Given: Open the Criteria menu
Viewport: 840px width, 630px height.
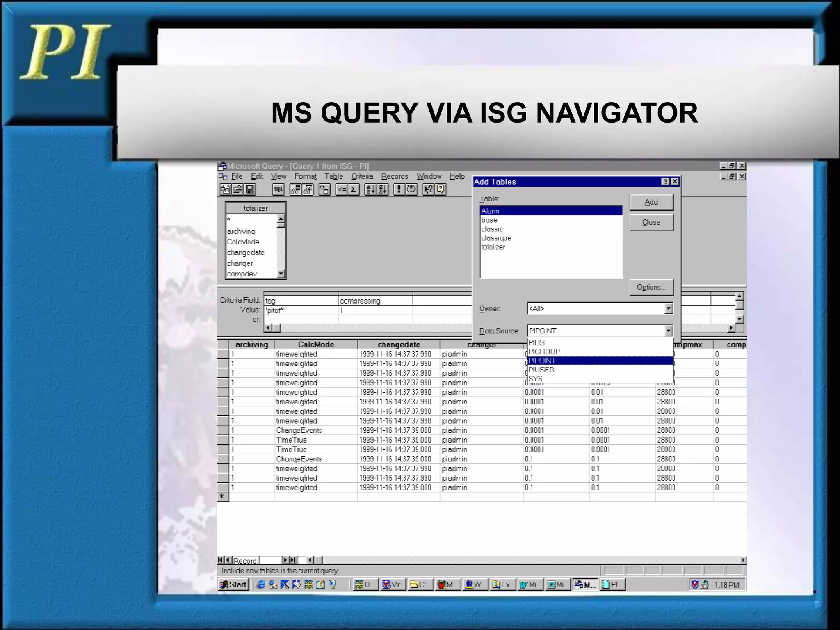Looking at the screenshot, I should point(362,176).
